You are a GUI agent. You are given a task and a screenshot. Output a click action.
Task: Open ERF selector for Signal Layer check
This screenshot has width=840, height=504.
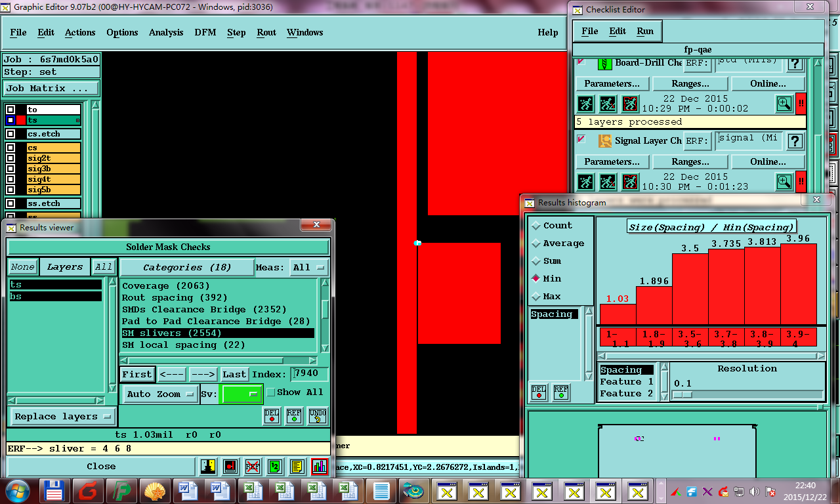(x=698, y=141)
